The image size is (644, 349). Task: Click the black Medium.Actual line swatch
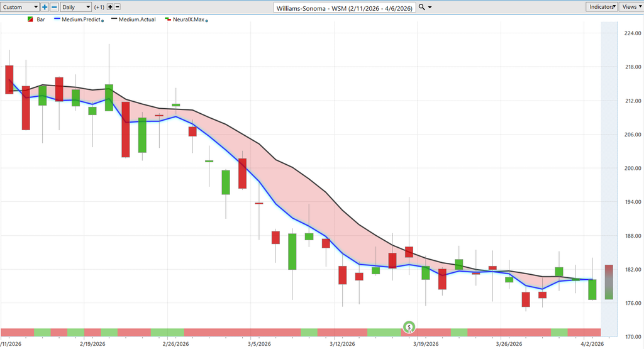coord(114,19)
